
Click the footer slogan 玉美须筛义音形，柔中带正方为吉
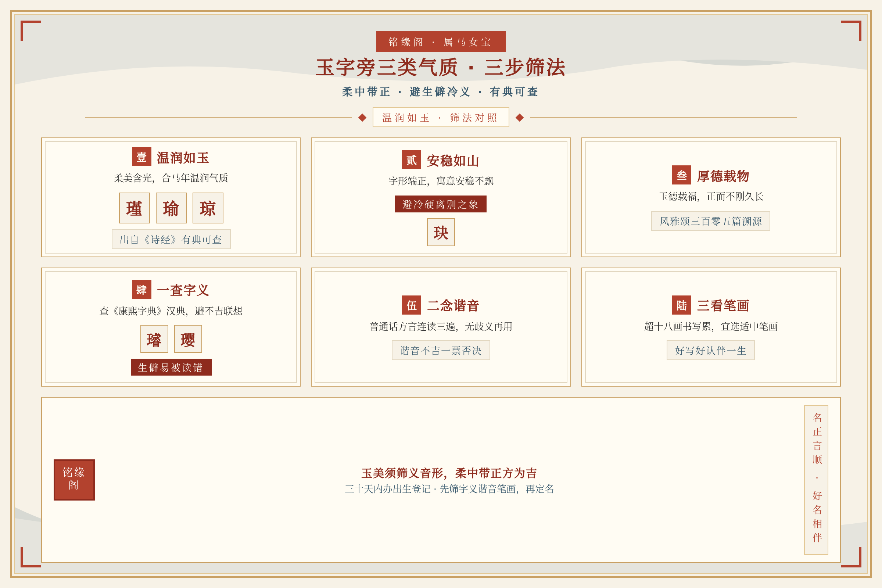[449, 473]
